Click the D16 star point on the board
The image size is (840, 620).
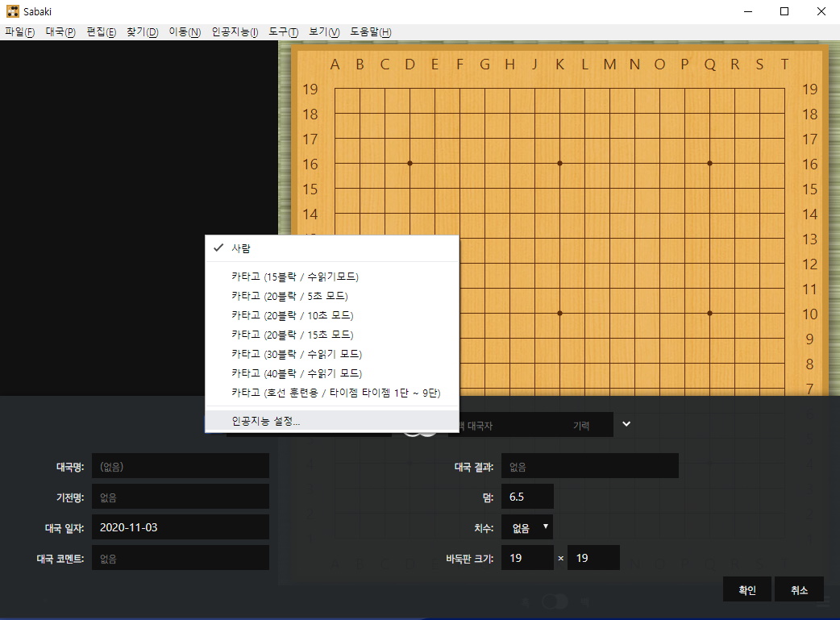[x=410, y=164]
